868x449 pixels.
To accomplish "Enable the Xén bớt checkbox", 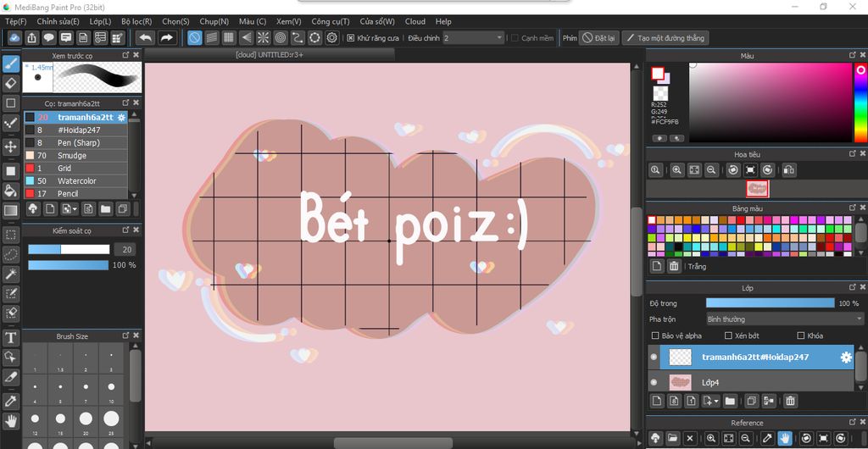I will click(728, 335).
